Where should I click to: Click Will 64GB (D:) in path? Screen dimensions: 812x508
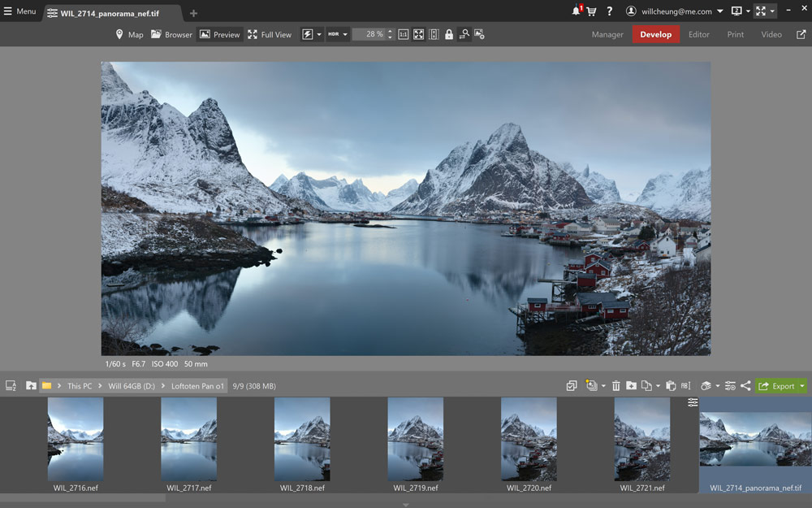click(x=132, y=386)
